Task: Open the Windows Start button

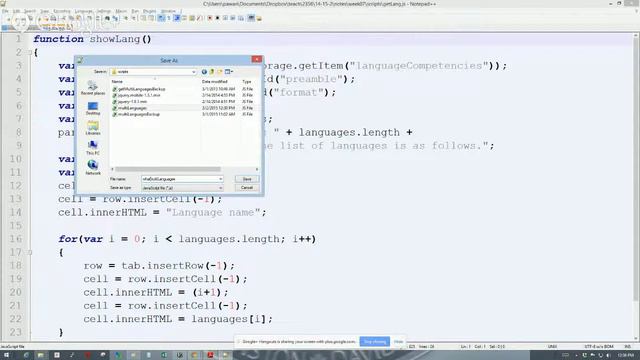Action: pyautogui.click(x=7, y=355)
